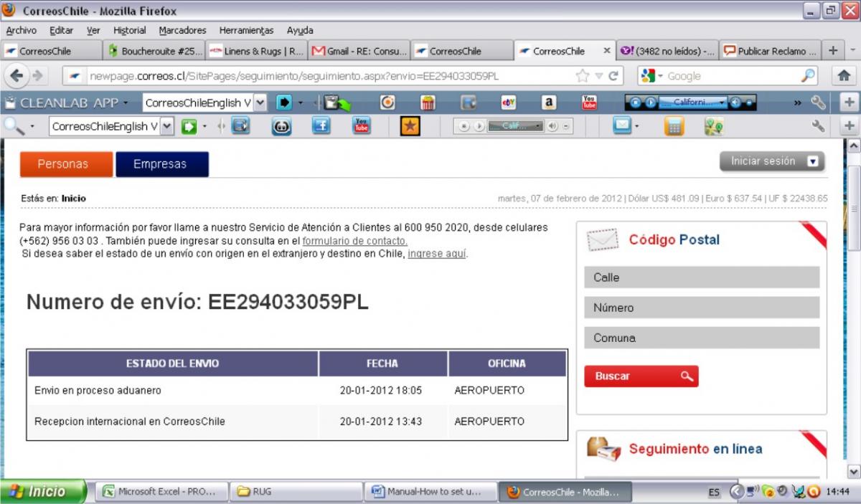Click the Comuna input field

[702, 338]
